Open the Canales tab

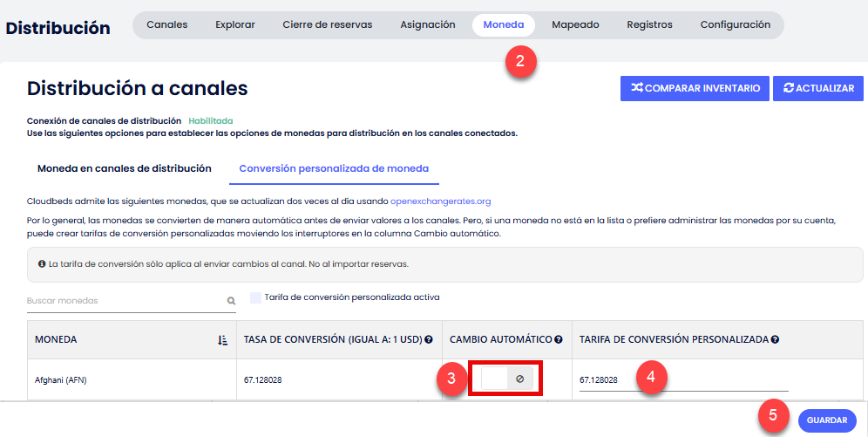click(166, 25)
